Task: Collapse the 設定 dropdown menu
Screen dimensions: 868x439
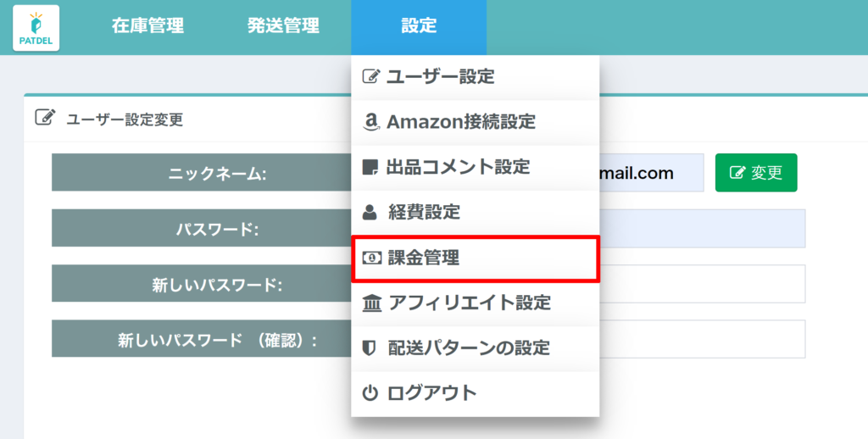Action: click(419, 26)
